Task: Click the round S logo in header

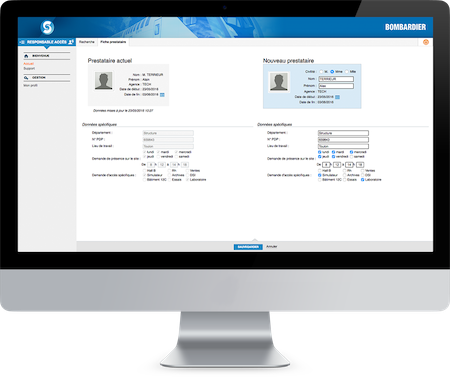Action: 47,27
